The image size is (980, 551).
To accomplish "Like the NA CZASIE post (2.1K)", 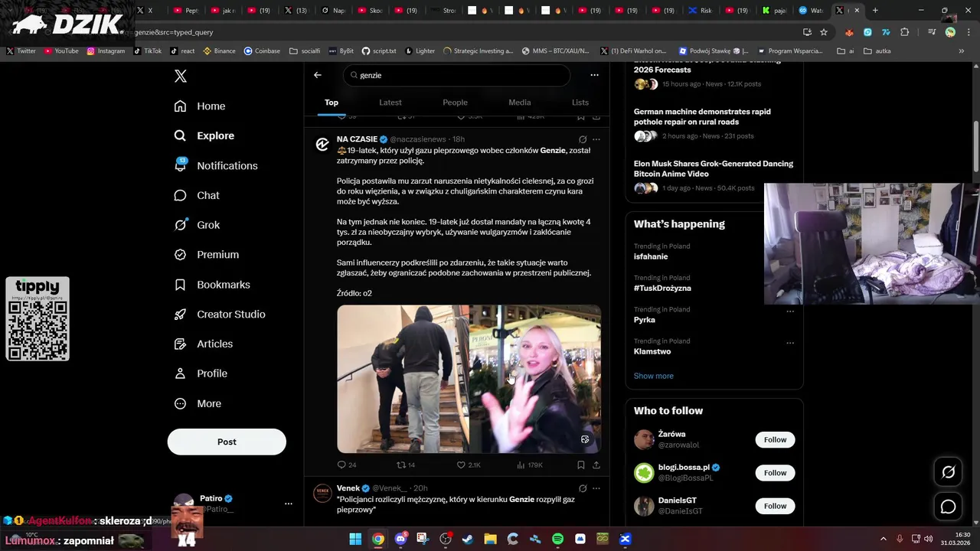I will [469, 465].
